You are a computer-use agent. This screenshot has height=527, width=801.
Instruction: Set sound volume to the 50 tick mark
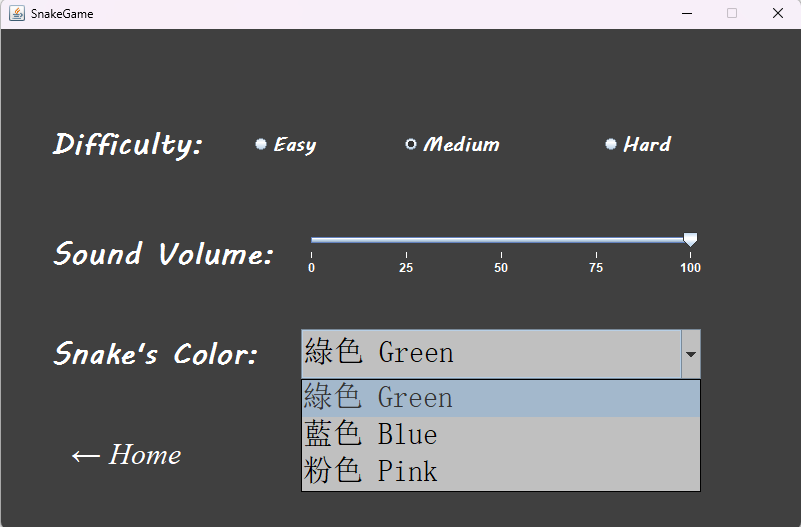coord(501,240)
